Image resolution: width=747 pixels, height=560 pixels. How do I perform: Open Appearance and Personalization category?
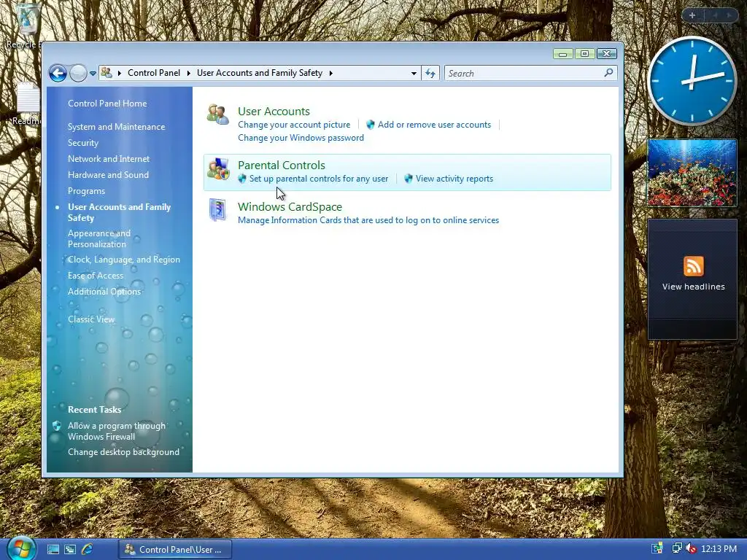point(99,238)
